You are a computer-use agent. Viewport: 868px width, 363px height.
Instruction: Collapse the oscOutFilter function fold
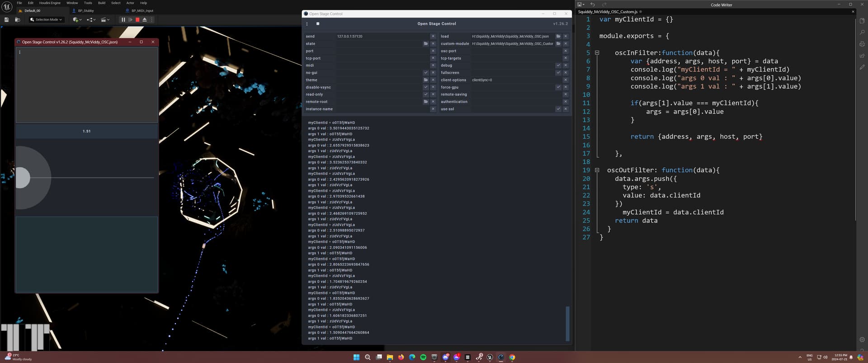597,170
